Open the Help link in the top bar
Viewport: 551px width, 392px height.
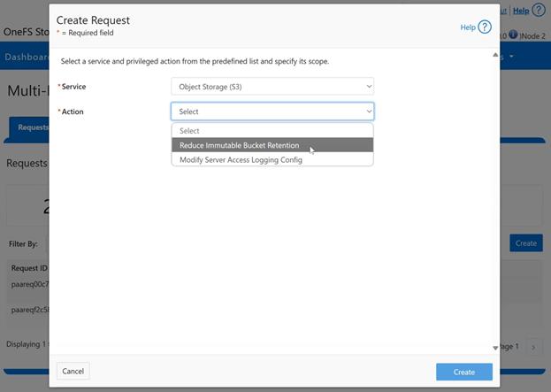click(x=521, y=11)
